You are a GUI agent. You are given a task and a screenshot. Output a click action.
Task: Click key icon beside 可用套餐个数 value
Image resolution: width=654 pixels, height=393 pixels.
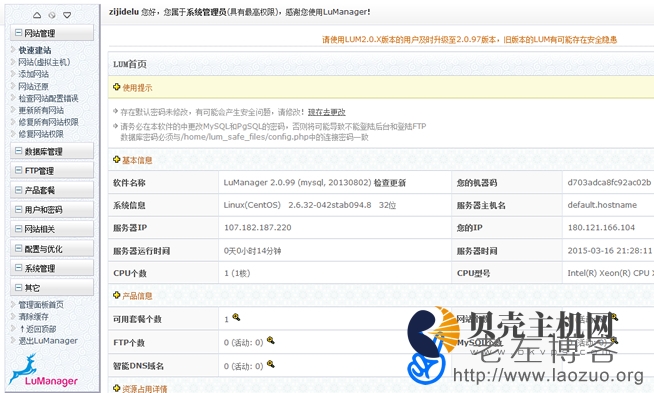236,317
